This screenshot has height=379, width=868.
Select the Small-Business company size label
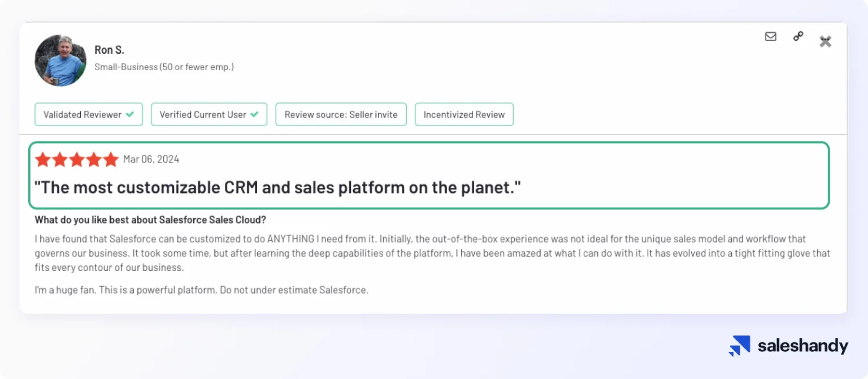click(164, 67)
